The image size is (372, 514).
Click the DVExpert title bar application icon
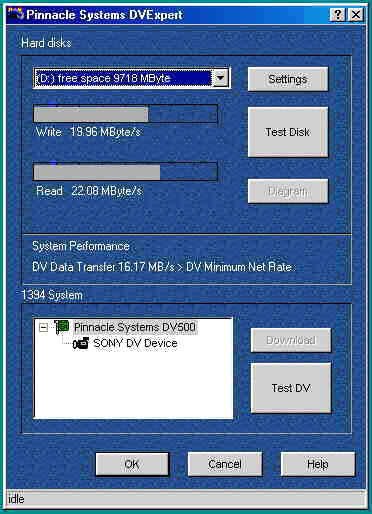[15, 14]
